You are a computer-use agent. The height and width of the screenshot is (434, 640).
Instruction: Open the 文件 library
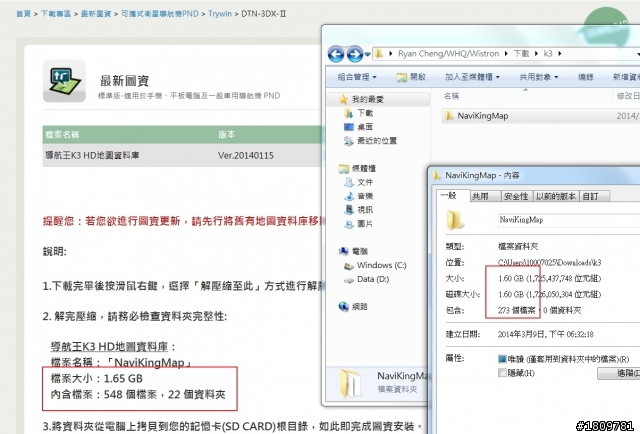(x=359, y=182)
